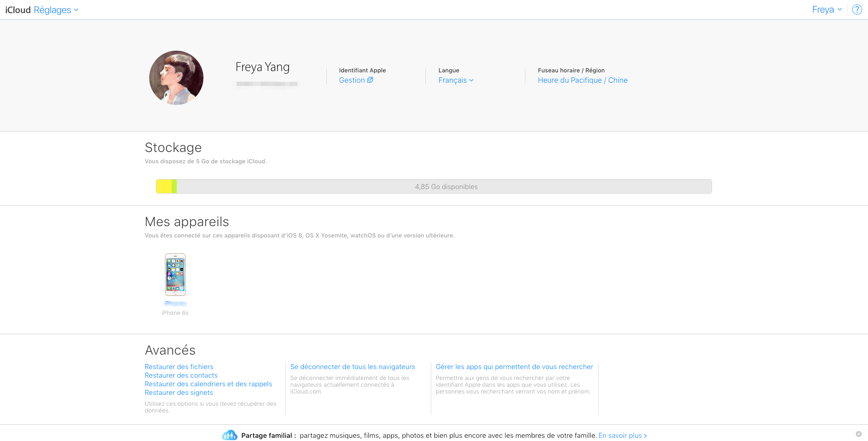Image resolution: width=868 pixels, height=441 pixels.
Task: Click the Freya Yang name heading
Action: (263, 67)
